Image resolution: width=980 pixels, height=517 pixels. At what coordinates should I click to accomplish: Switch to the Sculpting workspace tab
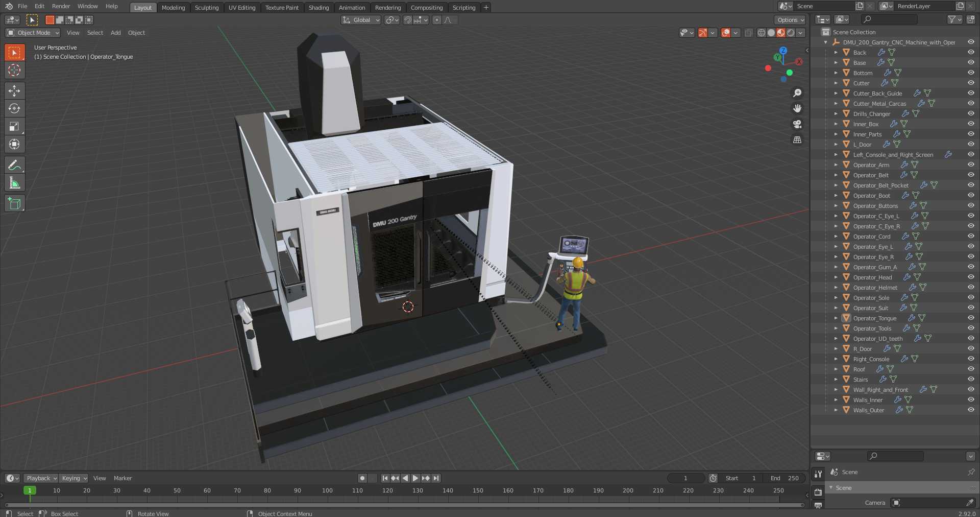(207, 7)
